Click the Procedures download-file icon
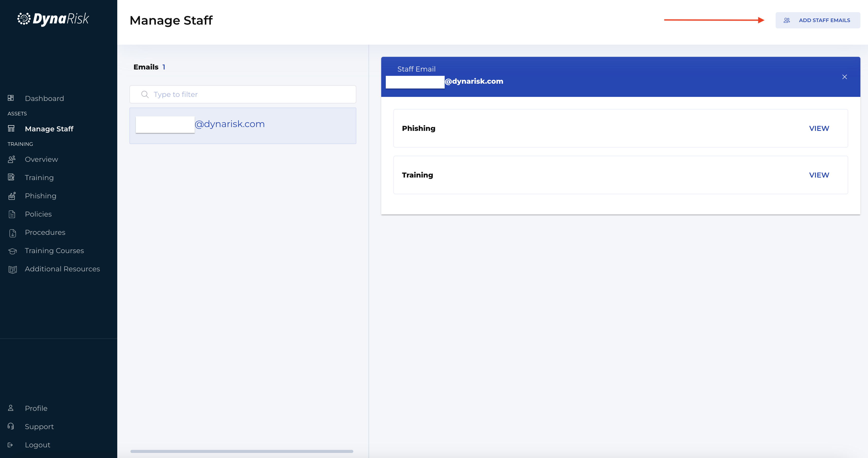Viewport: 868px width, 458px height. click(x=12, y=233)
